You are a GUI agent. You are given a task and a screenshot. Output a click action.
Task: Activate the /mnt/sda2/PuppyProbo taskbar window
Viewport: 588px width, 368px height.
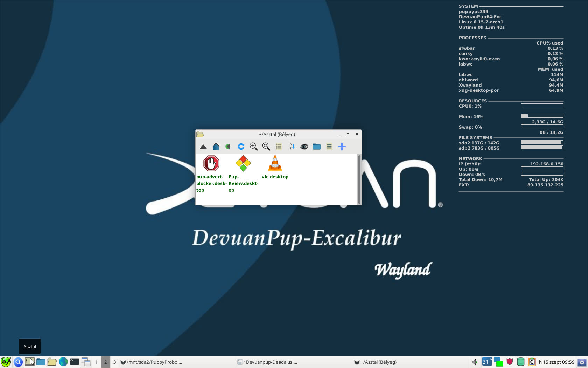[x=177, y=362]
